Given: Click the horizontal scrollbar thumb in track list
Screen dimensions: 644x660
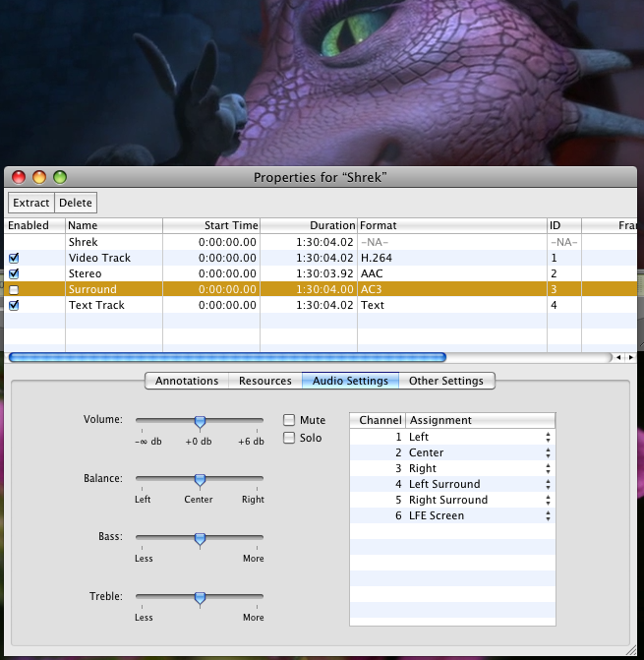Looking at the screenshot, I should [x=227, y=357].
